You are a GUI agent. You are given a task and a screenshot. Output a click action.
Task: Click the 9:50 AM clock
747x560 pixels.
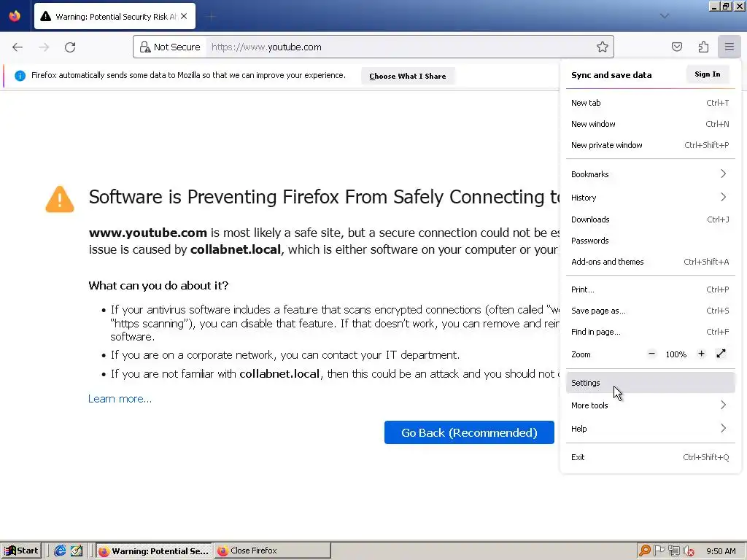[x=721, y=551]
